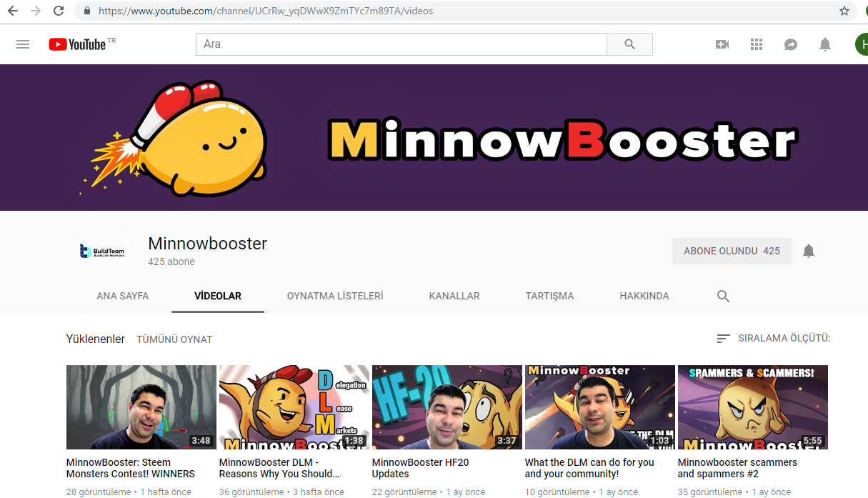Click title 'What the DLM can do for you'
The width and height of the screenshot is (868, 498).
coord(589,468)
